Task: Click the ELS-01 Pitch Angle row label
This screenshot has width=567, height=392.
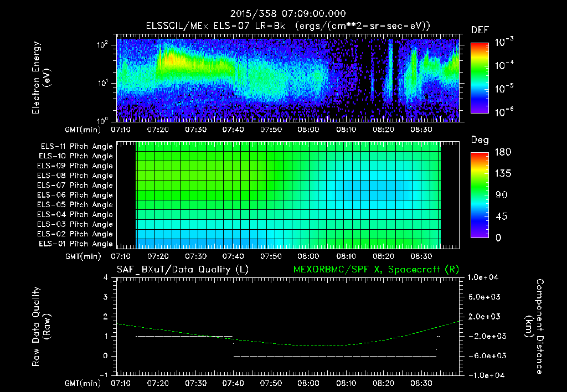Action: click(76, 244)
